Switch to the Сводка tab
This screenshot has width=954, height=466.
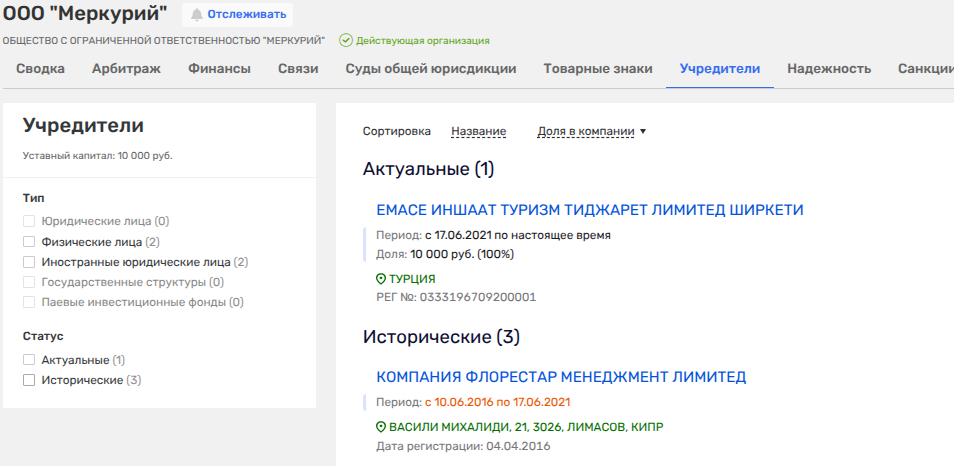(41, 69)
